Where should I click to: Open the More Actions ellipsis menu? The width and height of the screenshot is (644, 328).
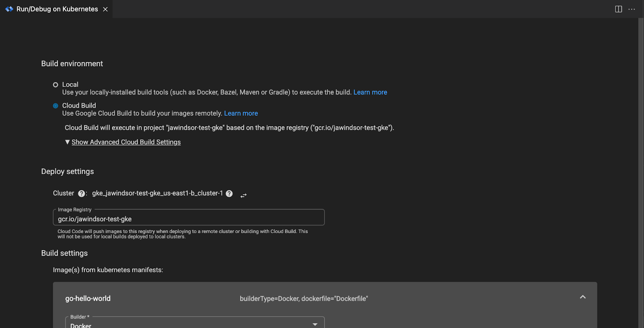[x=632, y=9]
